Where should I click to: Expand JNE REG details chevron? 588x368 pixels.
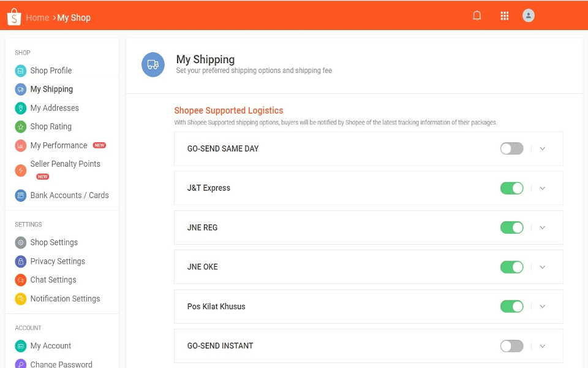pos(542,228)
